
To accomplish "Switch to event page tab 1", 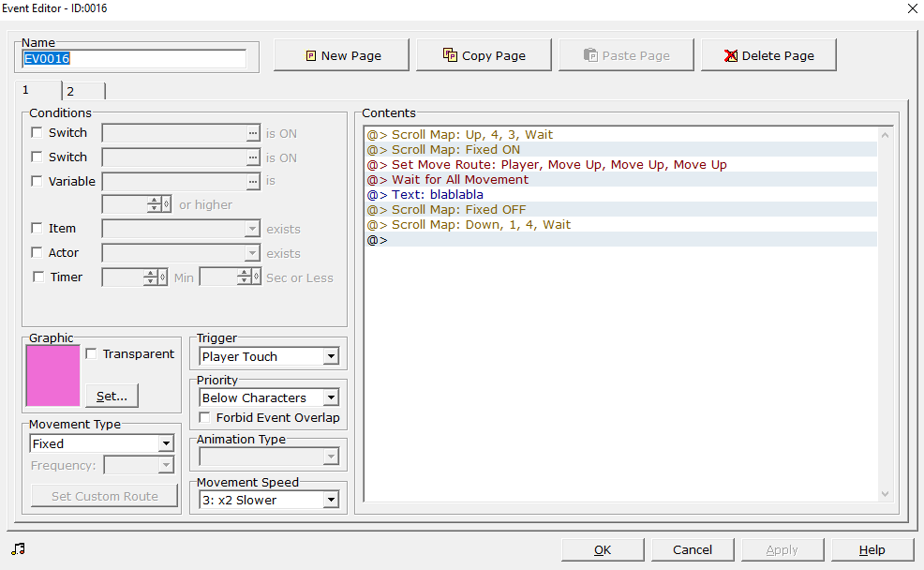I will (x=37, y=90).
